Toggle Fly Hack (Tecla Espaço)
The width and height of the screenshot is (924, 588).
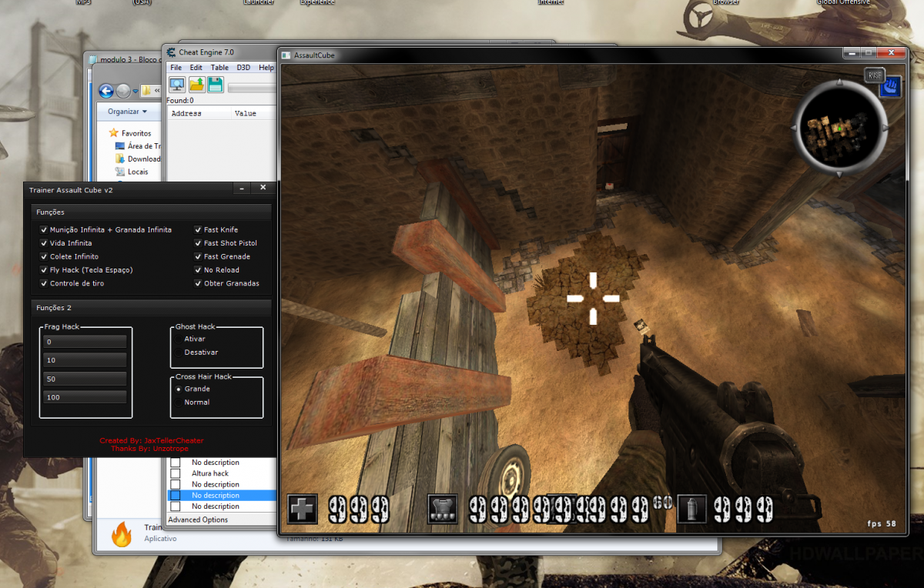click(44, 270)
